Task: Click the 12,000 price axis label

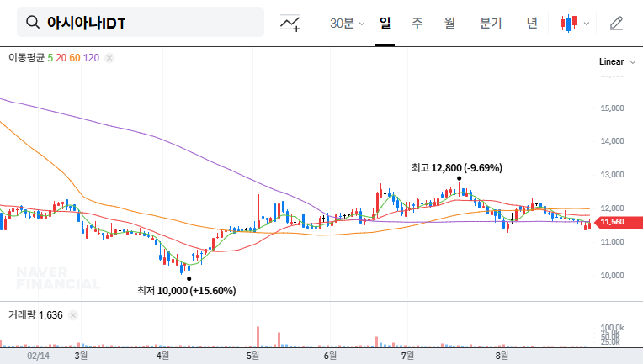Action: (612, 208)
